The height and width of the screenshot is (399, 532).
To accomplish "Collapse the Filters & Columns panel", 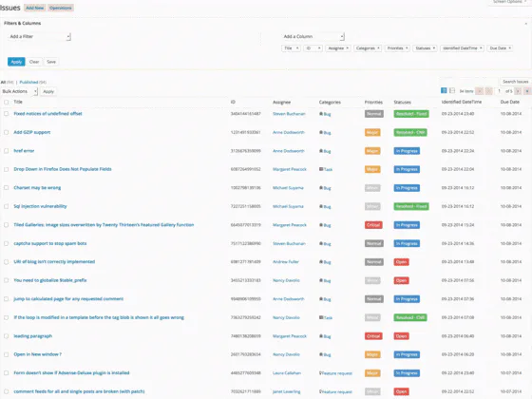I will coord(526,24).
